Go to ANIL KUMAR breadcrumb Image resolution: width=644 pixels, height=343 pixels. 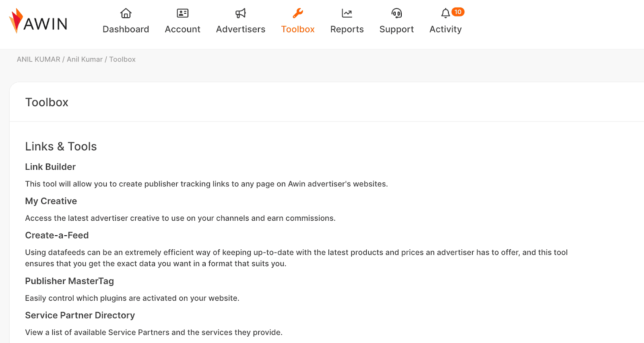(39, 60)
